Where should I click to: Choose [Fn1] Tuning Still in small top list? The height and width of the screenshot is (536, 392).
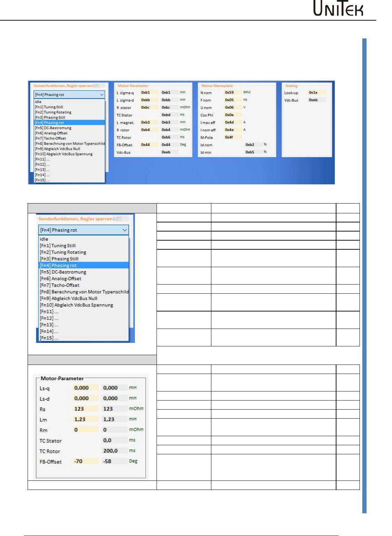coord(70,107)
